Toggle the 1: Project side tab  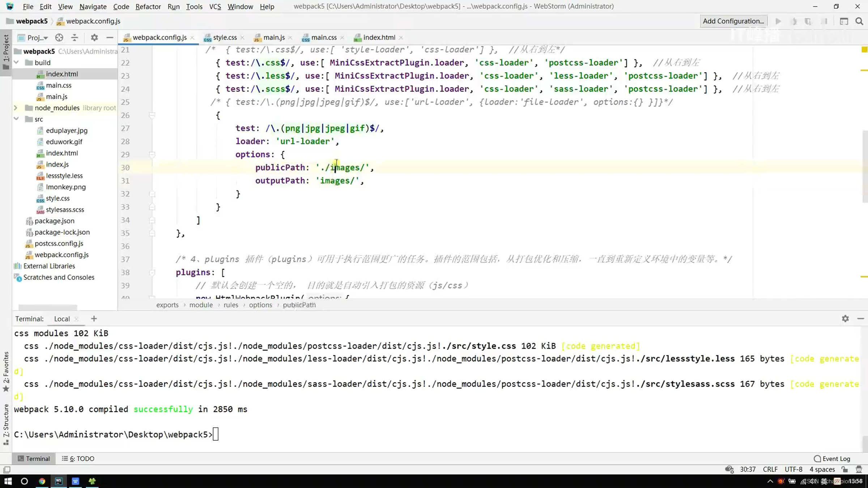[6, 52]
